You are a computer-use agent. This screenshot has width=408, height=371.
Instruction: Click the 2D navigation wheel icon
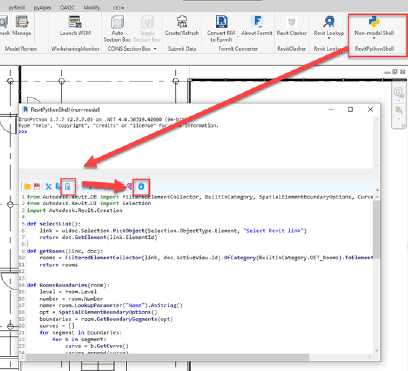pyautogui.click(x=398, y=92)
